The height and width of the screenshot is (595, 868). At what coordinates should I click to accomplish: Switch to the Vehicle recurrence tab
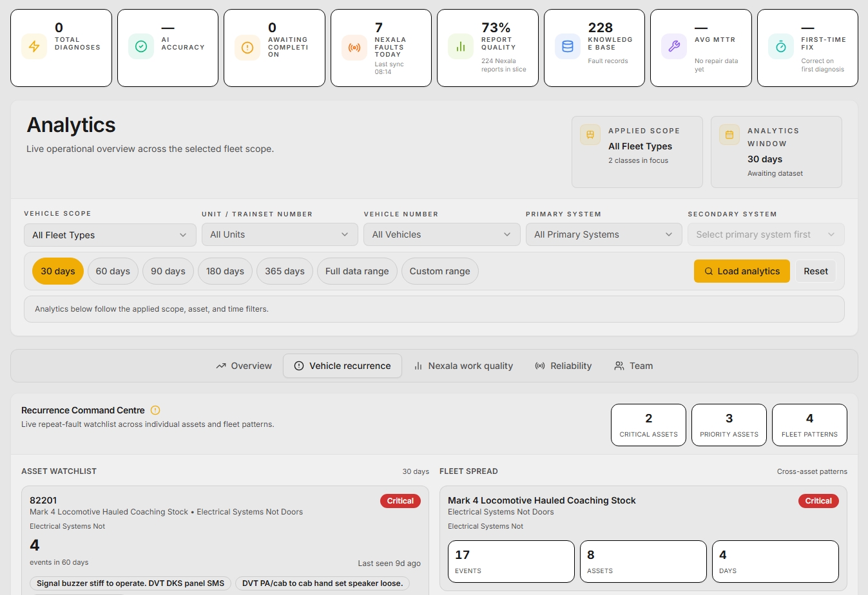click(x=342, y=366)
